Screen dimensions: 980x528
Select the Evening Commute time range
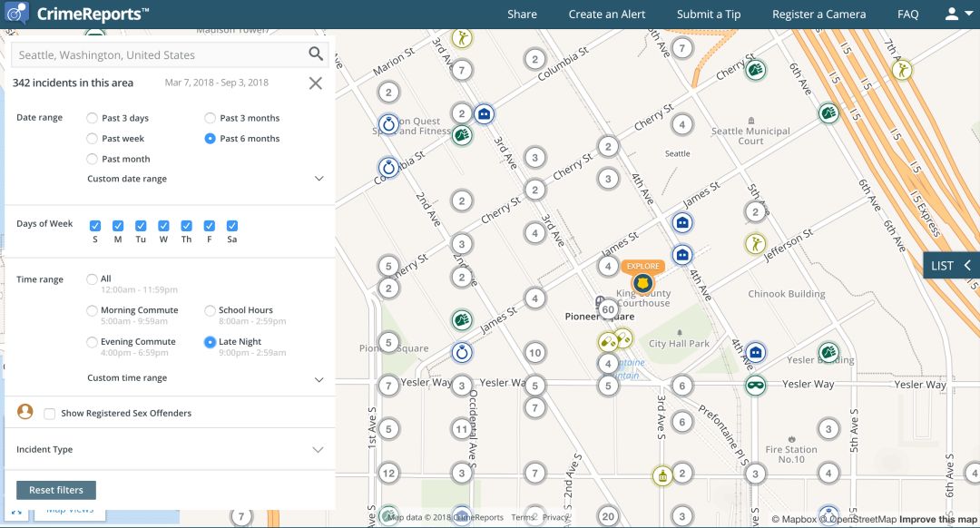pyautogui.click(x=92, y=342)
